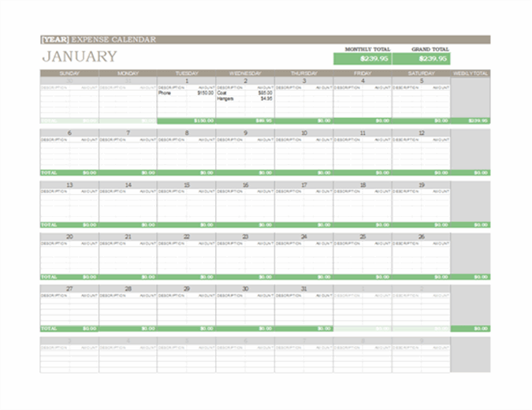Viewport: 532px width, 410px height.
Task: Click the first week's $239.95 weekly total
Action: (478, 121)
